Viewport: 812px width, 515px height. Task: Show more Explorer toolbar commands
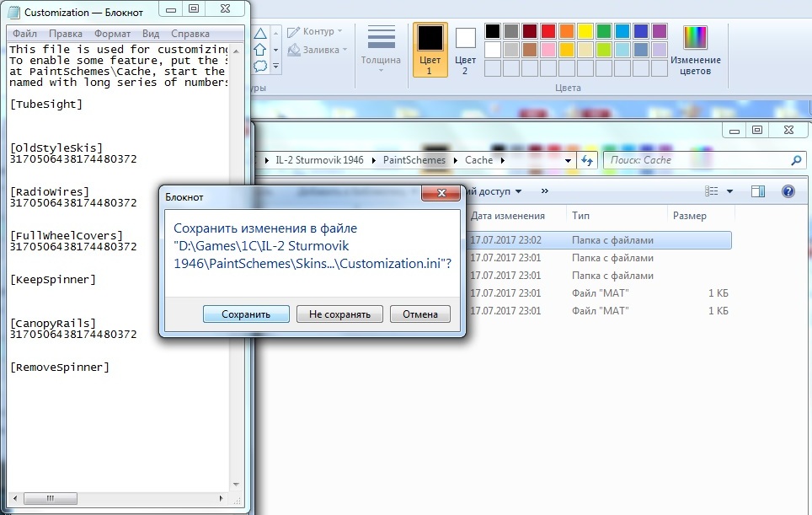click(x=544, y=191)
